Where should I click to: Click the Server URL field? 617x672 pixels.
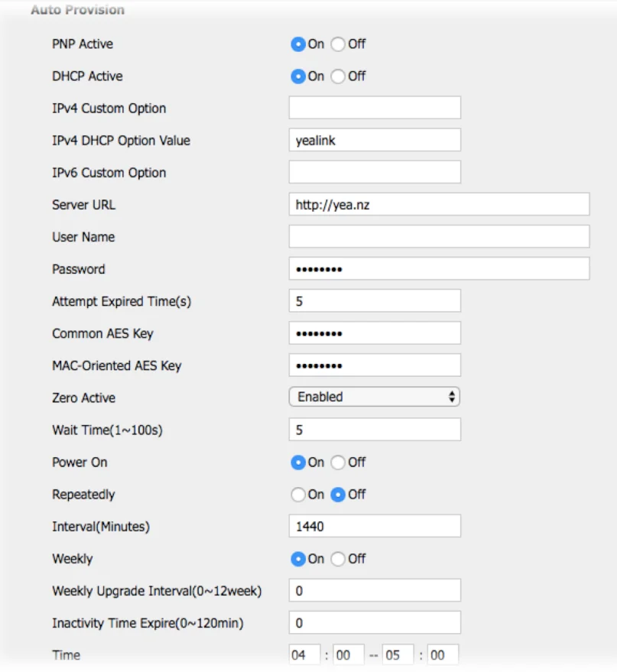pos(440,203)
